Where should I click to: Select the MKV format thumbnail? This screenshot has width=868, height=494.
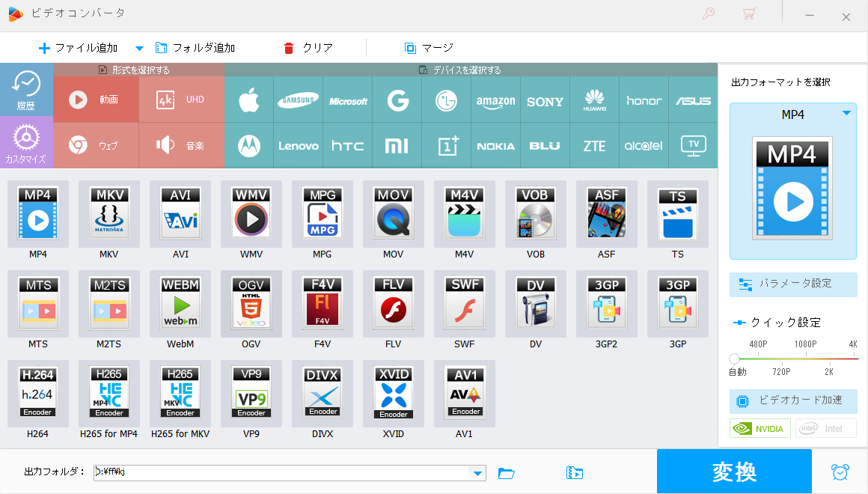(x=109, y=213)
